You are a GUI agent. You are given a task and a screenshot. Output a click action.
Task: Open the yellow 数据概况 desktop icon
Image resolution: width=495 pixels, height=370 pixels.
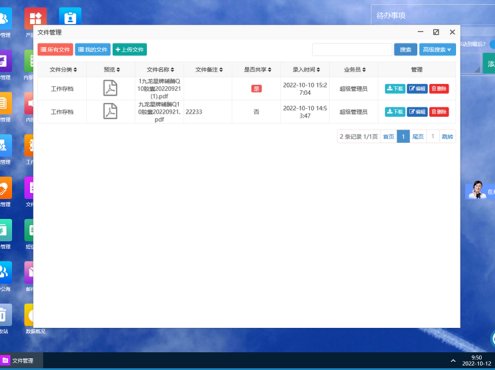pos(29,315)
